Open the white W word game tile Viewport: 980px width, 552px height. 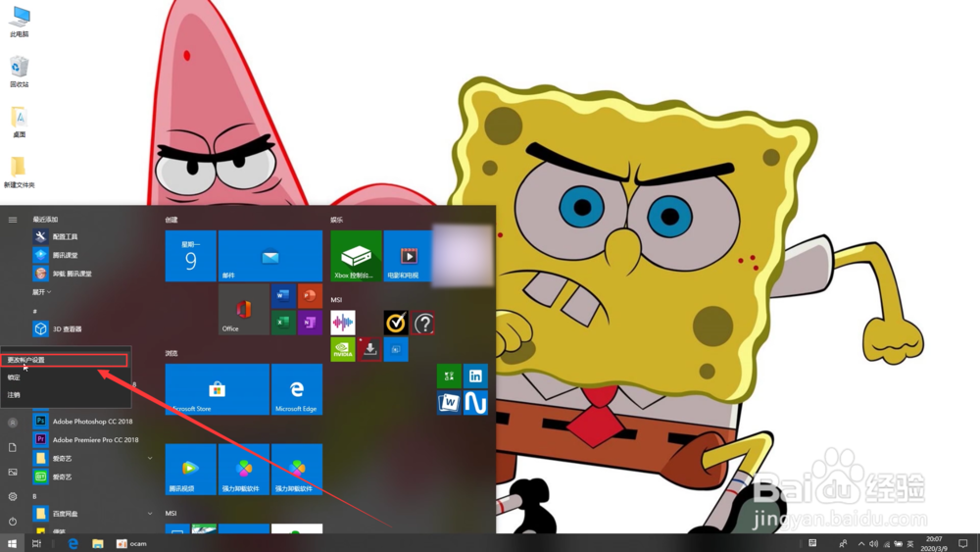pyautogui.click(x=449, y=403)
